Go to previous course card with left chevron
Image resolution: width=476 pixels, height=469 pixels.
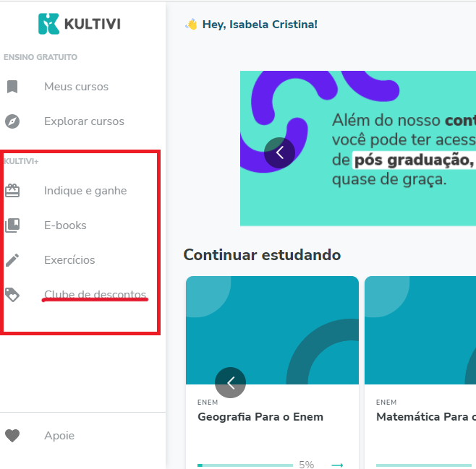coord(231,382)
